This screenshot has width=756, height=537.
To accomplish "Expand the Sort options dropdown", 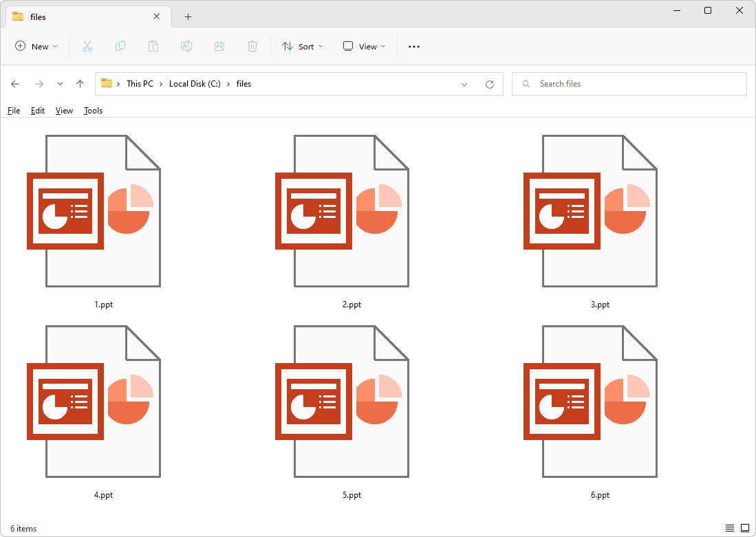I will 303,46.
